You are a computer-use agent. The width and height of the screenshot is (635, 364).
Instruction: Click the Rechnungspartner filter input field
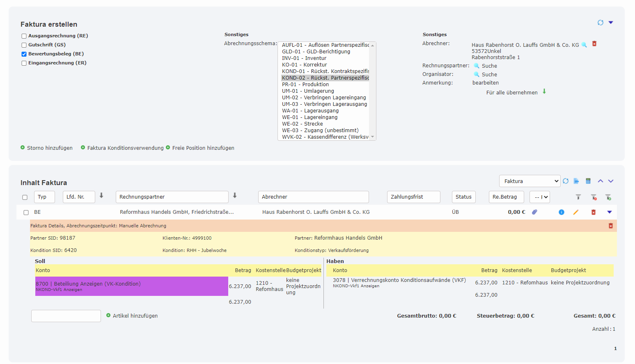[x=172, y=197]
